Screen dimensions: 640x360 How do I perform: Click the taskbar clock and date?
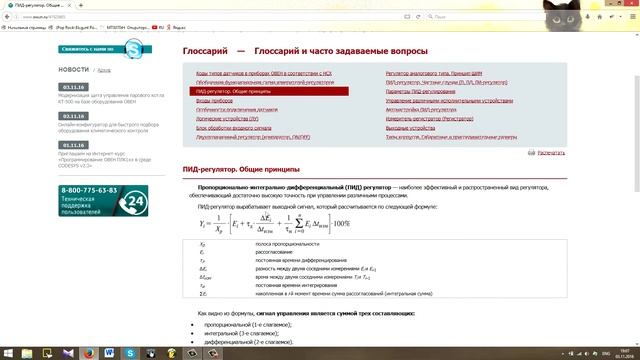[625, 353]
